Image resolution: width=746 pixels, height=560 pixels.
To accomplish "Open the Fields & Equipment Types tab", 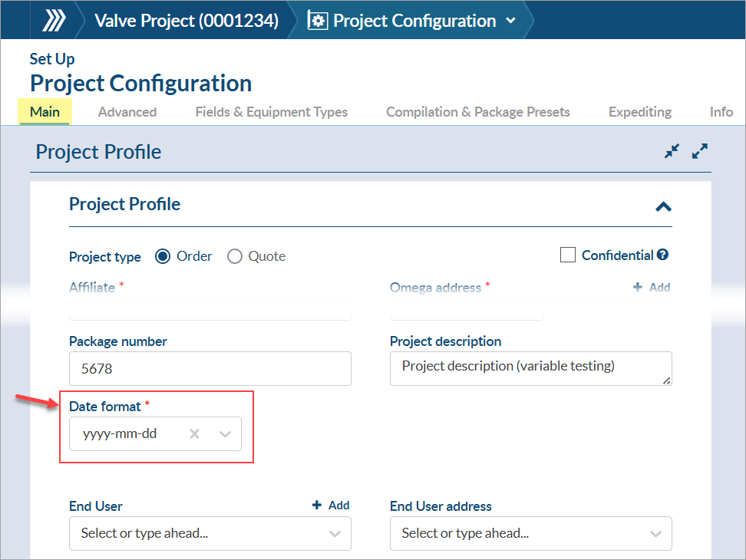I will [x=272, y=112].
